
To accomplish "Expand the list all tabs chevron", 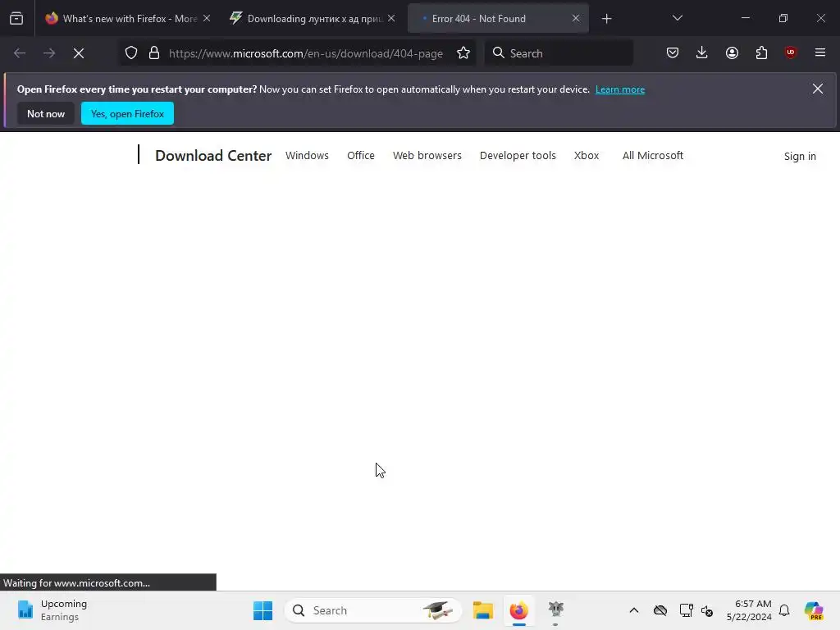I will [677, 18].
